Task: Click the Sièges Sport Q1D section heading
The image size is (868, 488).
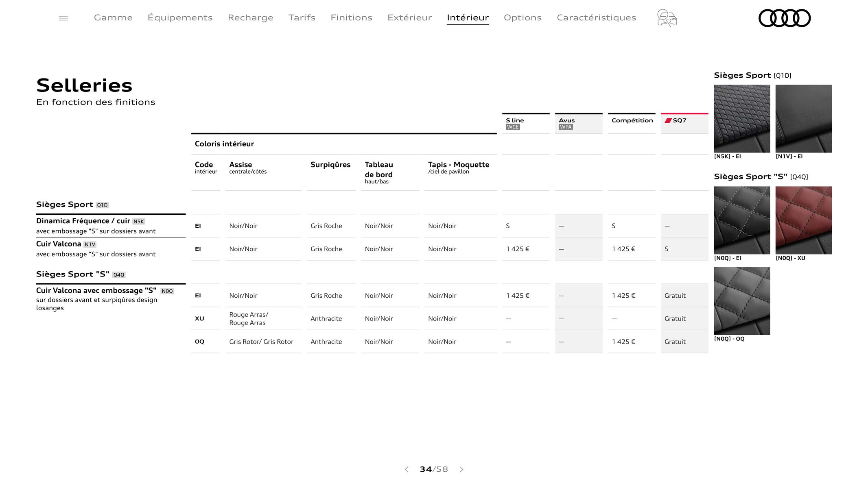Action: click(x=72, y=205)
